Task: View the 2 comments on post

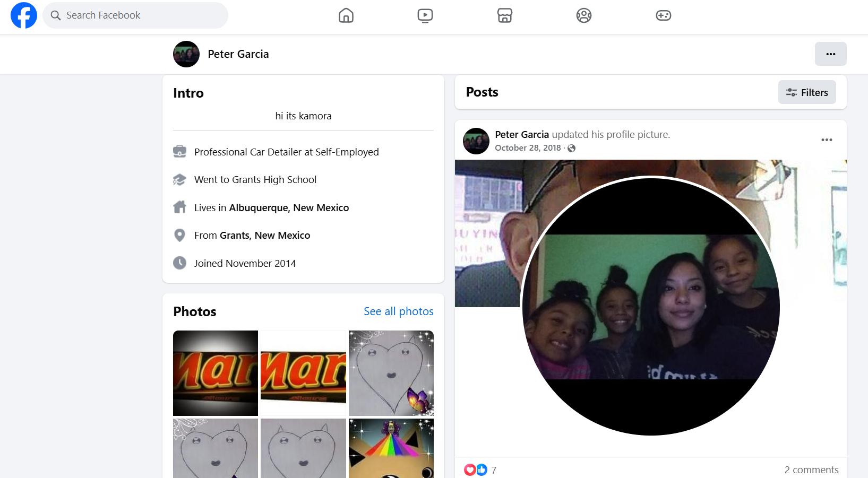Action: coord(811,470)
